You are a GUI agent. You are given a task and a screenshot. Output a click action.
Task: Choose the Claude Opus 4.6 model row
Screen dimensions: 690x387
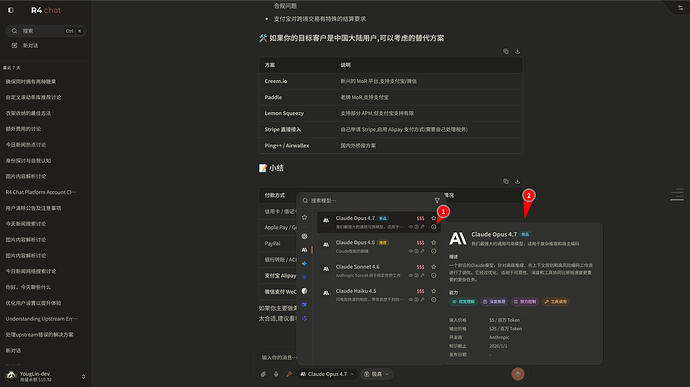tap(379, 247)
